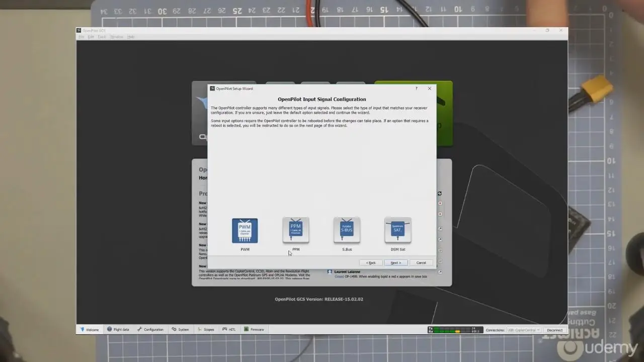Screen dimensions: 644x362
Task: Click the 'Laurent Lalanne' author name
Action: [347, 272]
